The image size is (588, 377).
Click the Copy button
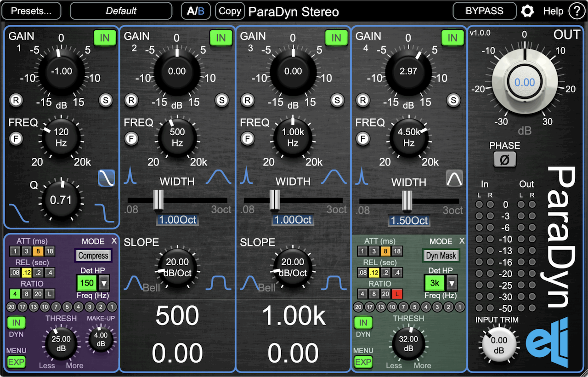click(230, 11)
